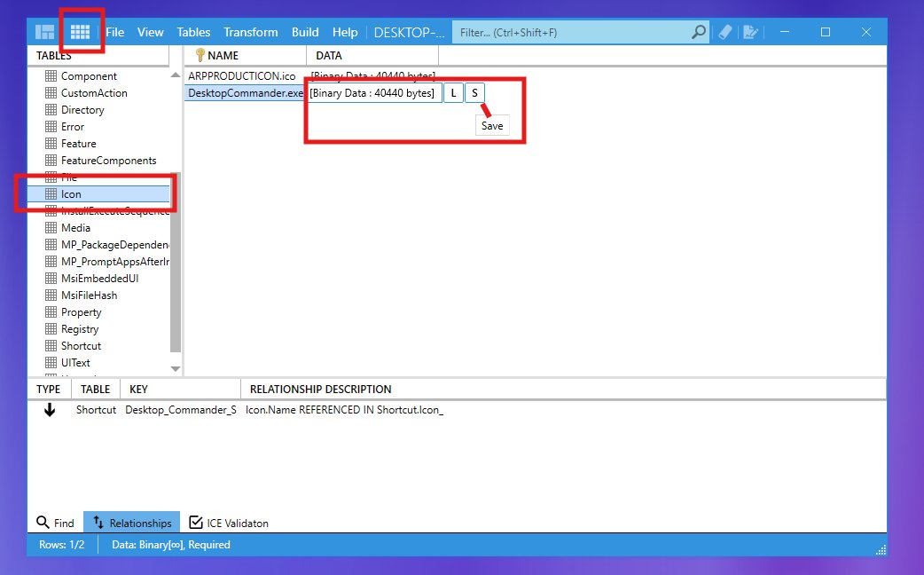
Task: Click the grid icon beside MsiFileHash
Action: (x=51, y=295)
